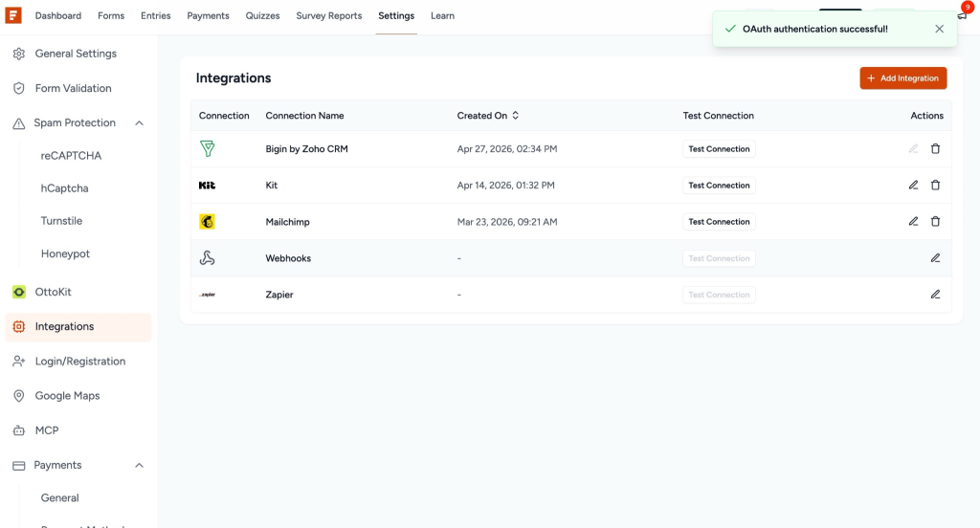
Task: Open the notifications megaphone icon
Action: click(x=963, y=15)
